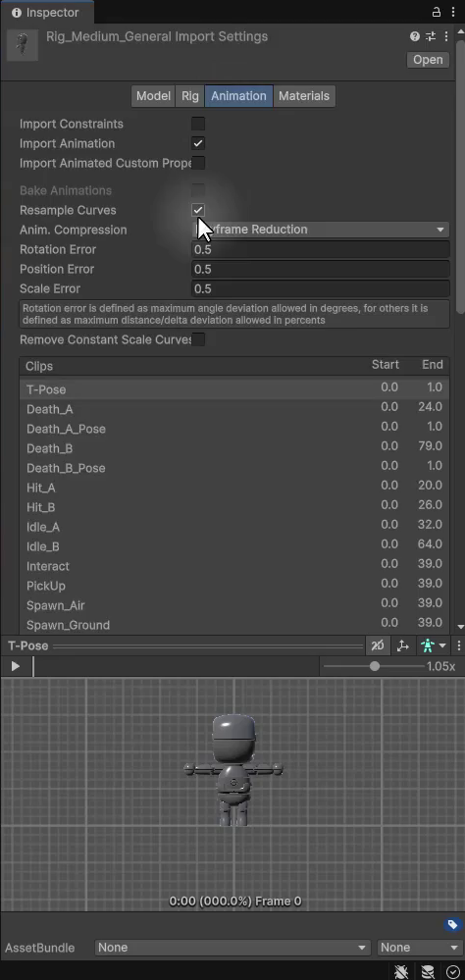Enable Remove Constant Scale Curves checkbox
Screen dimensions: 465x980
tap(198, 339)
